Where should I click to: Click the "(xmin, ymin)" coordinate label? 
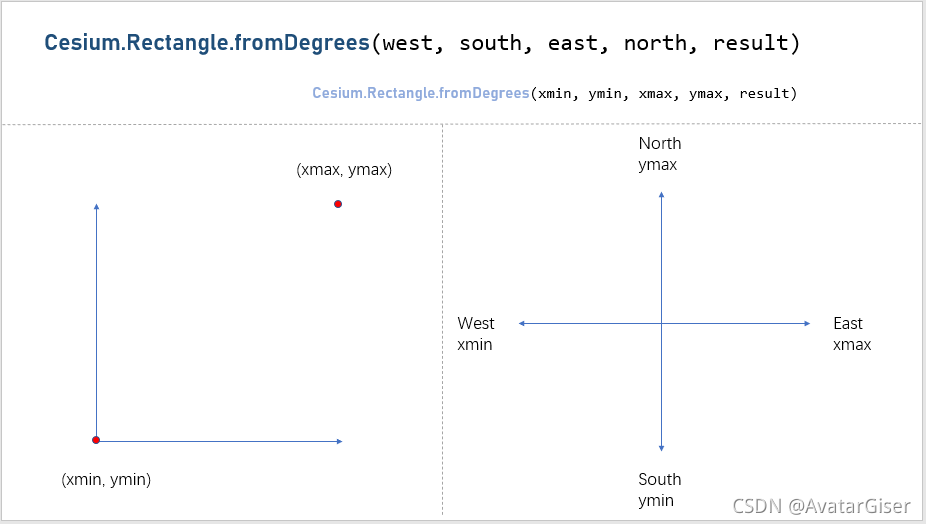click(x=106, y=480)
